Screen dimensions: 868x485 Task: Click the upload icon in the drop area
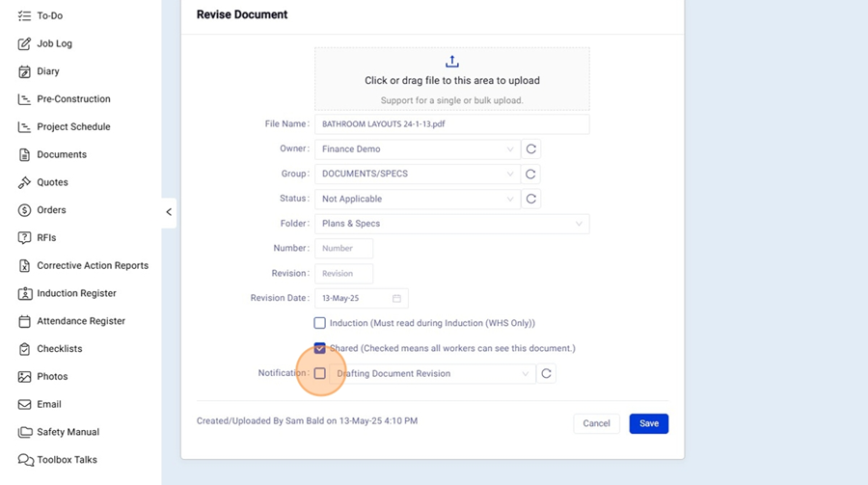coord(451,62)
